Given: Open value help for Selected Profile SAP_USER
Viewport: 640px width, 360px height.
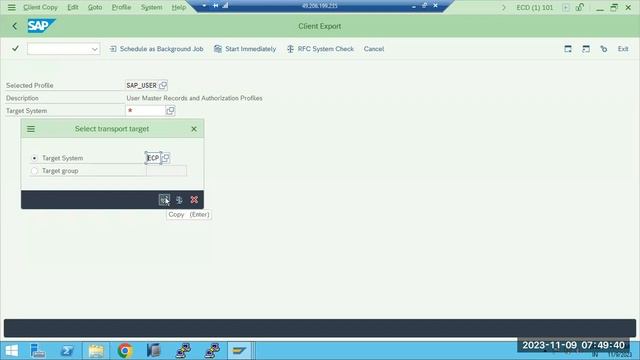Looking at the screenshot, I should pyautogui.click(x=163, y=85).
